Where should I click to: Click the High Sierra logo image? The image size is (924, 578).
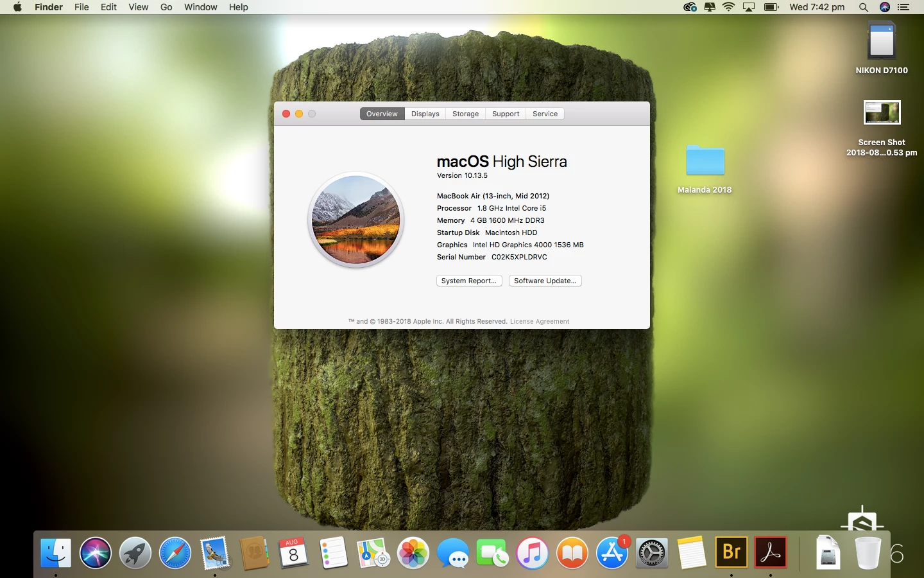(x=356, y=220)
